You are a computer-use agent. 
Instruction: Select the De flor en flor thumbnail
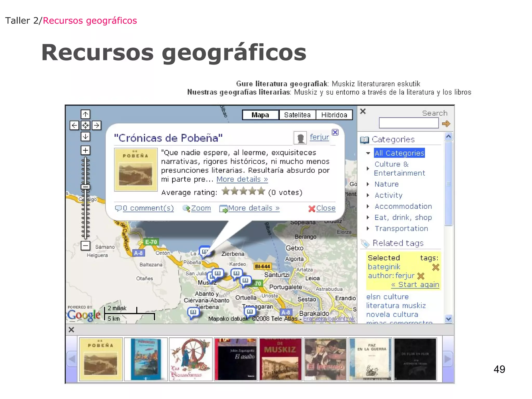click(415, 359)
